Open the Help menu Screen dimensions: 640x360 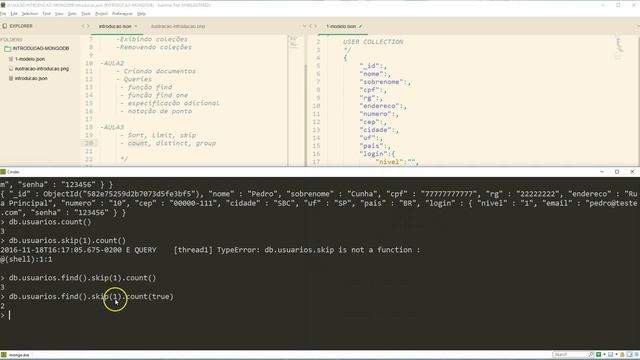pyautogui.click(x=141, y=13)
